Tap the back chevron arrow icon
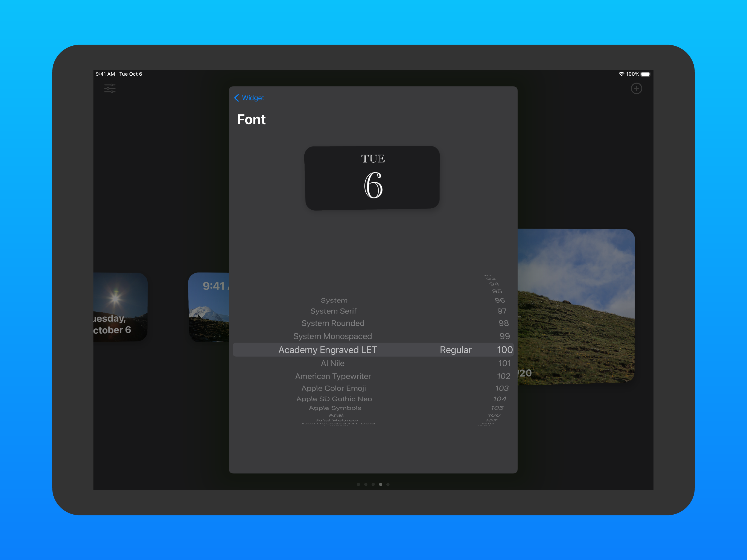The width and height of the screenshot is (747, 560). tap(237, 98)
